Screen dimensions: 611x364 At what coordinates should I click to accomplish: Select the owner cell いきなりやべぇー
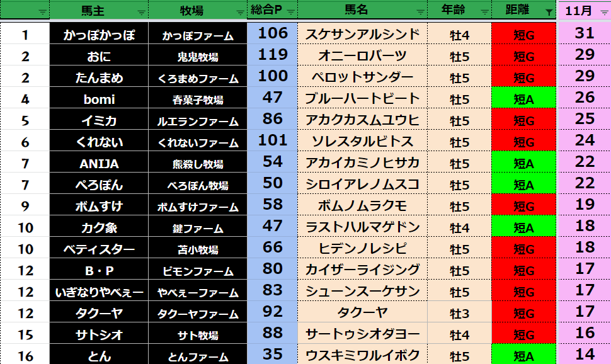point(99,292)
